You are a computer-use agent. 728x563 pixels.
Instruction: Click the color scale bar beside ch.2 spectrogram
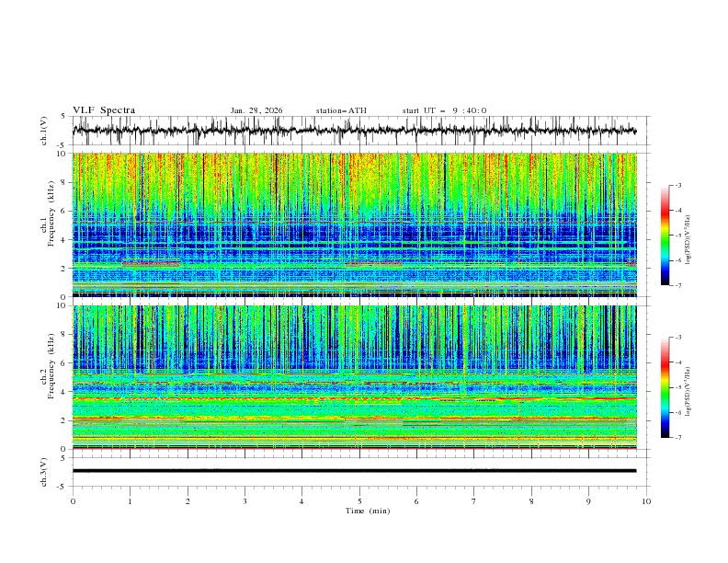pos(665,387)
